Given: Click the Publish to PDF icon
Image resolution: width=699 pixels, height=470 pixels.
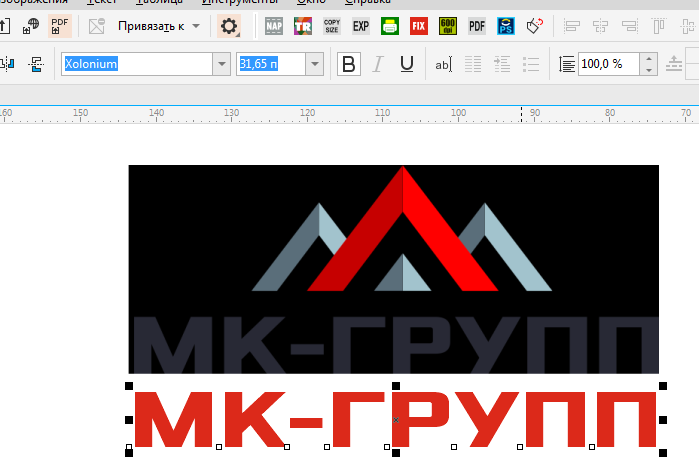Looking at the screenshot, I should coord(59,26).
